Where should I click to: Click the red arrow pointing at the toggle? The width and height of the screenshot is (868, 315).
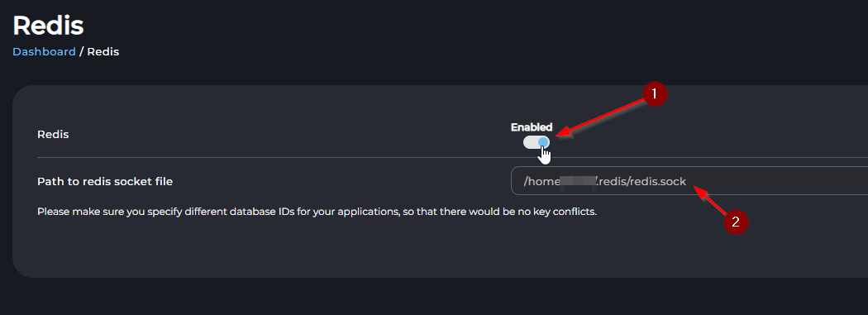(x=599, y=117)
